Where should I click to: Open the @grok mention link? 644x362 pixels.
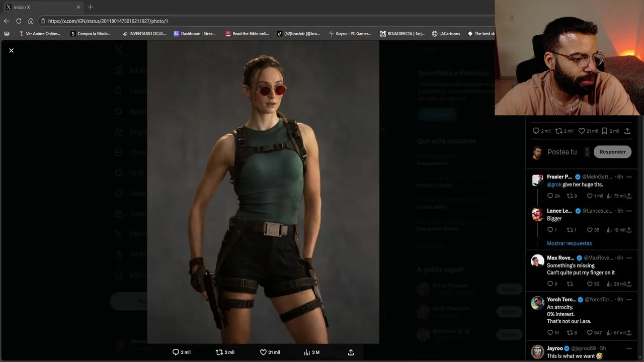(554, 185)
